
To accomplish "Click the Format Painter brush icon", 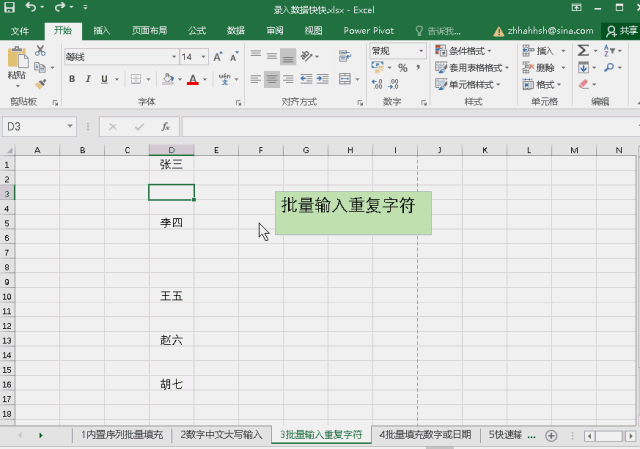I will click(x=40, y=84).
